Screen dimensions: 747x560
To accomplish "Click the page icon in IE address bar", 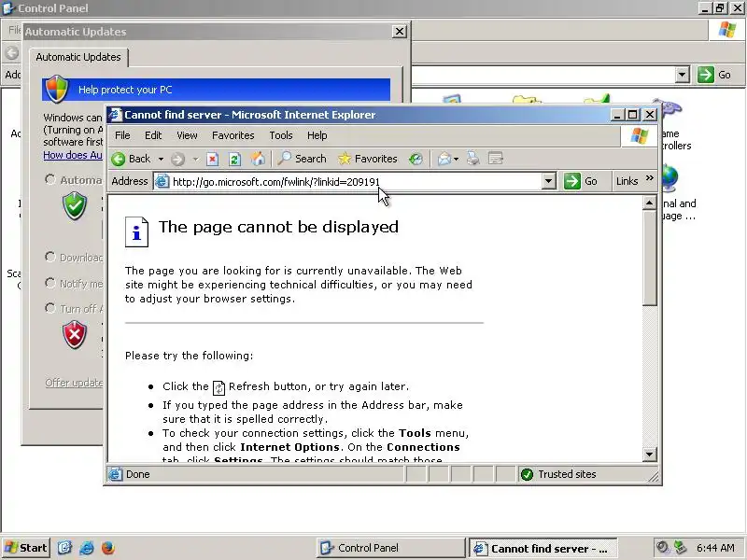I will click(x=162, y=181).
